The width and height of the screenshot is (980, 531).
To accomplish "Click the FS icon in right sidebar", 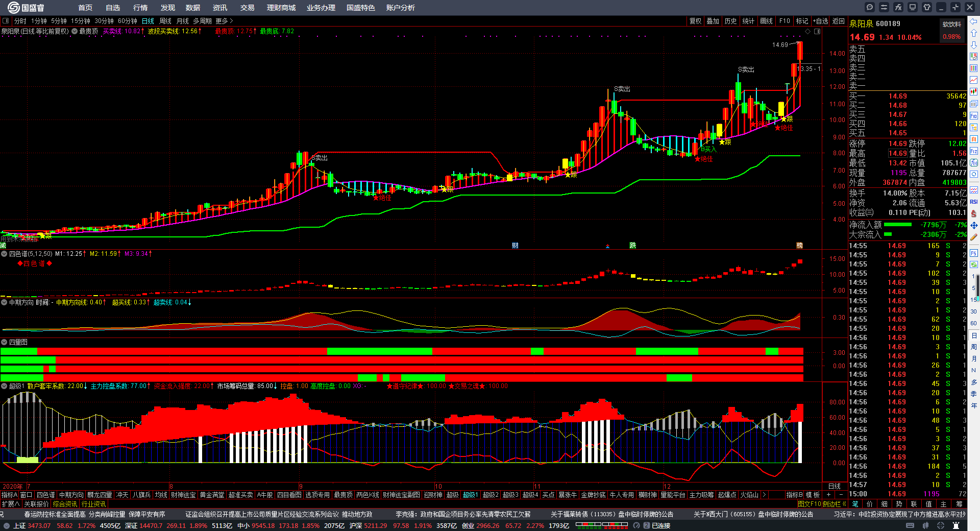I will (x=974, y=253).
